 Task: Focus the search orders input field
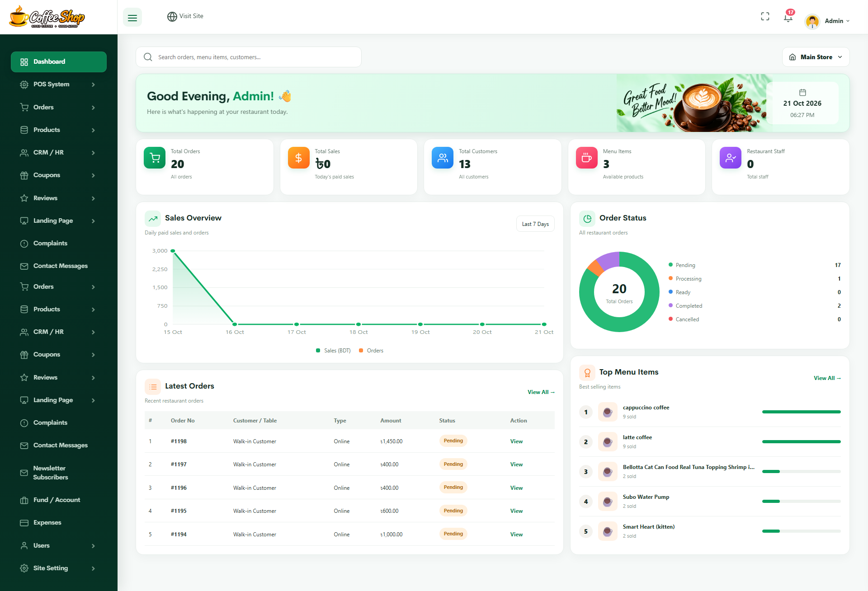[x=248, y=57]
